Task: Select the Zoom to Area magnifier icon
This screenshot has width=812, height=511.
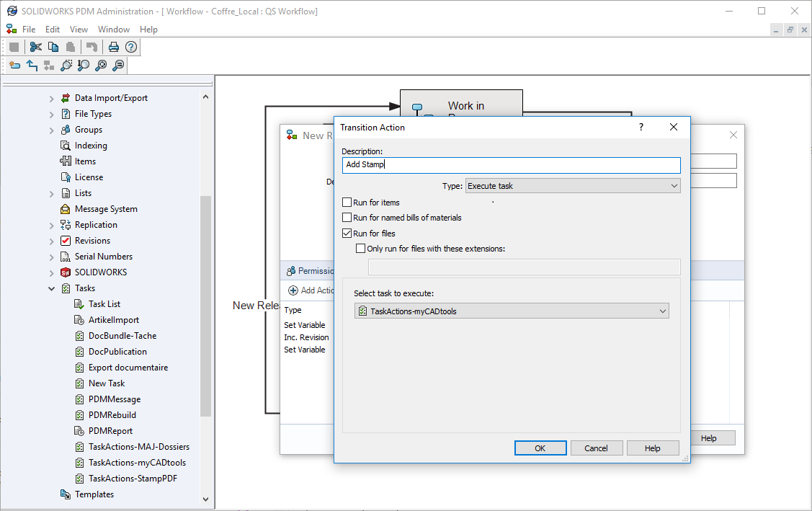Action: coord(66,66)
